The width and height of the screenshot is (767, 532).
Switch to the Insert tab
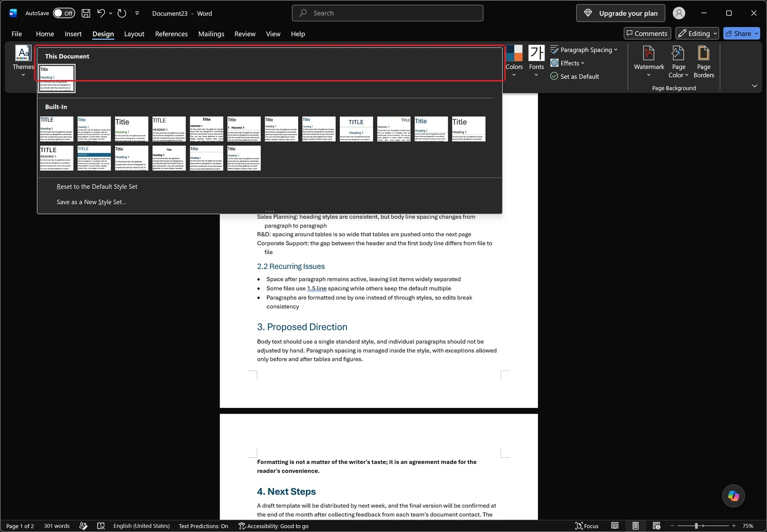[x=73, y=34]
